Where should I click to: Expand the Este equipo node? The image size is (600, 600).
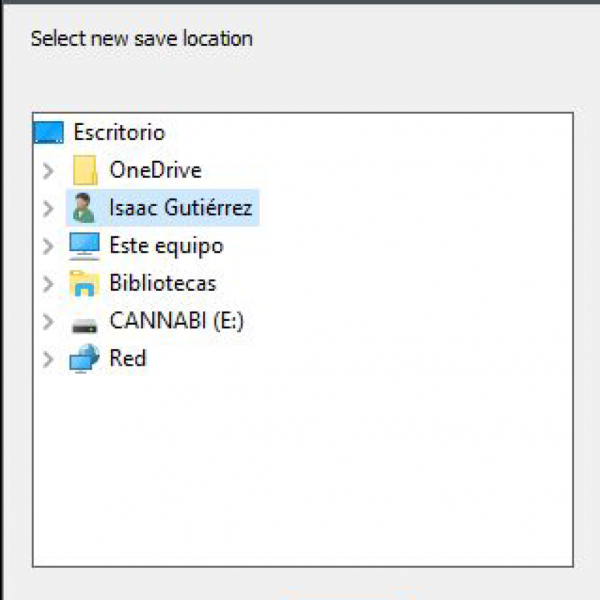tap(47, 246)
